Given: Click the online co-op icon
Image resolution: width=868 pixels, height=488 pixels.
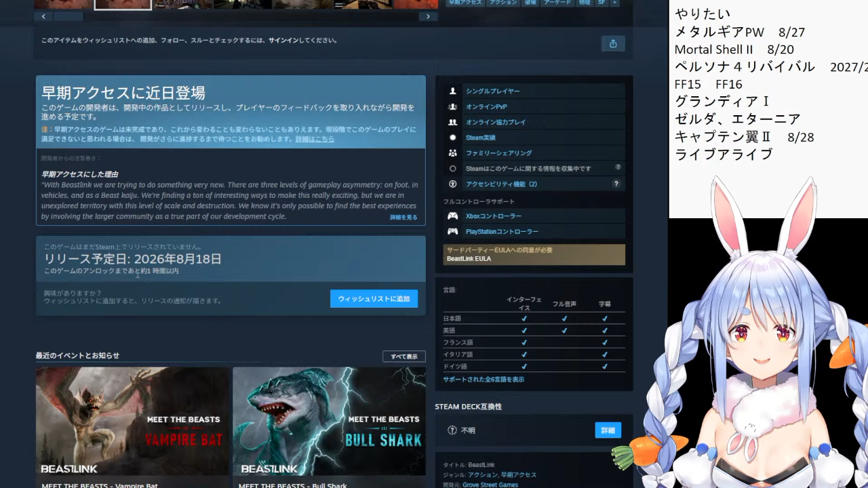Looking at the screenshot, I should coord(453,122).
